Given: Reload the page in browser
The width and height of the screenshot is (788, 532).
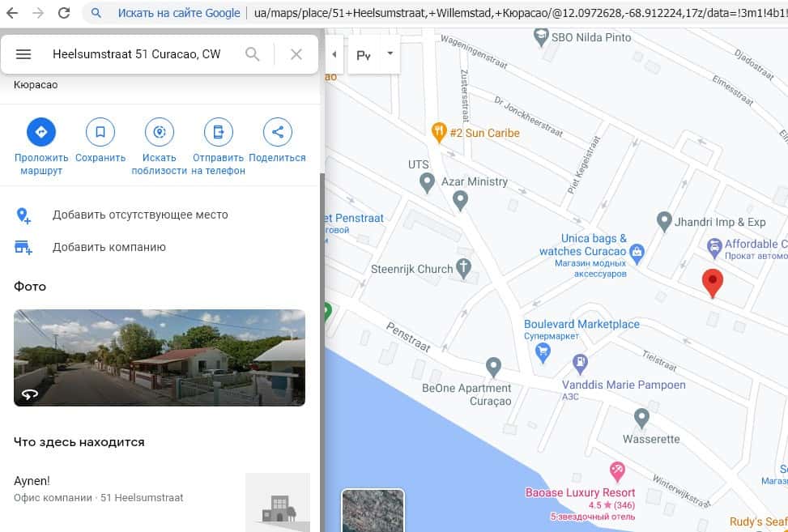Looking at the screenshot, I should coord(63,13).
